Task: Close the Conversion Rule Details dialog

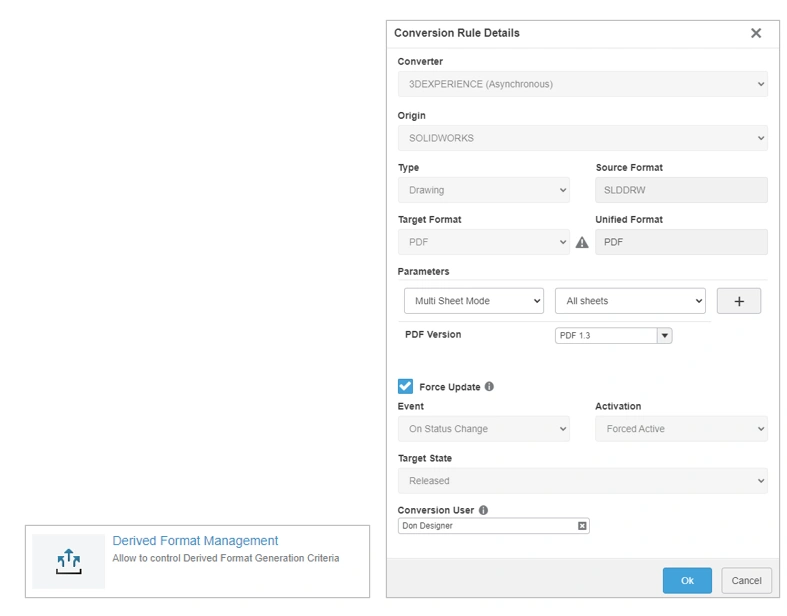Action: [x=756, y=33]
